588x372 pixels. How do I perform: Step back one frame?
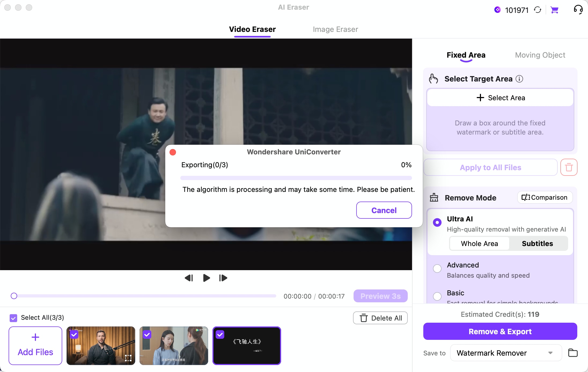(x=189, y=278)
